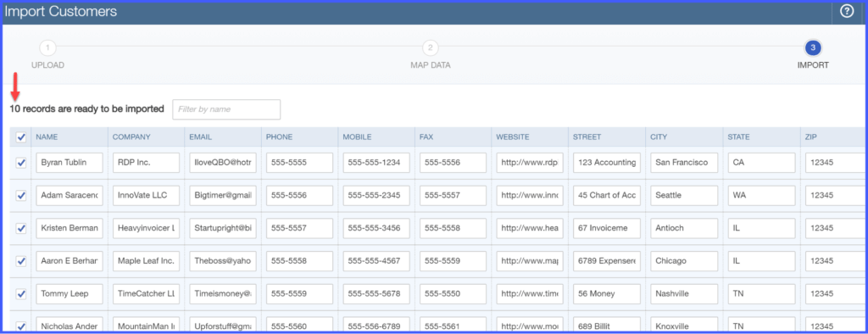Edit the RDP Inc. company field
The height and width of the screenshot is (334, 868).
[146, 163]
